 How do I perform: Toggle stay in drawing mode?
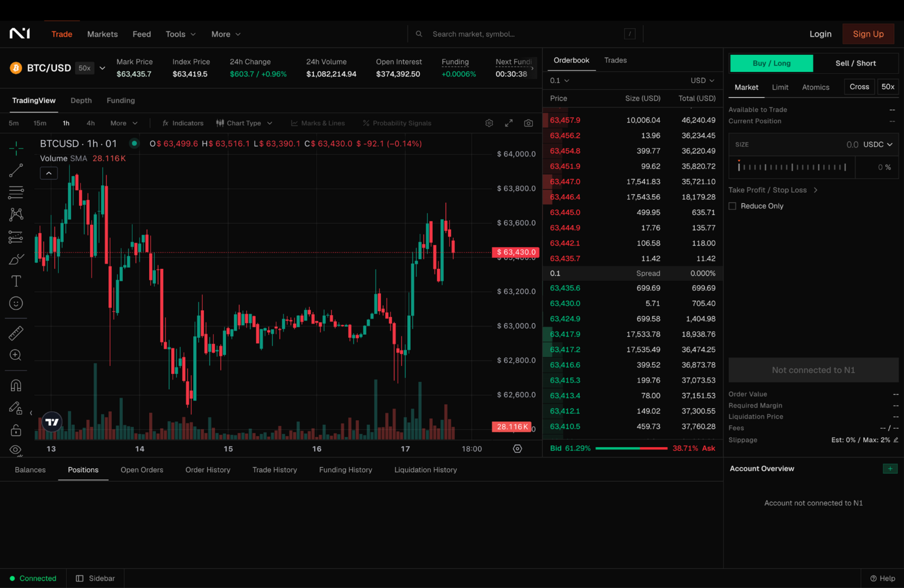[x=16, y=408]
